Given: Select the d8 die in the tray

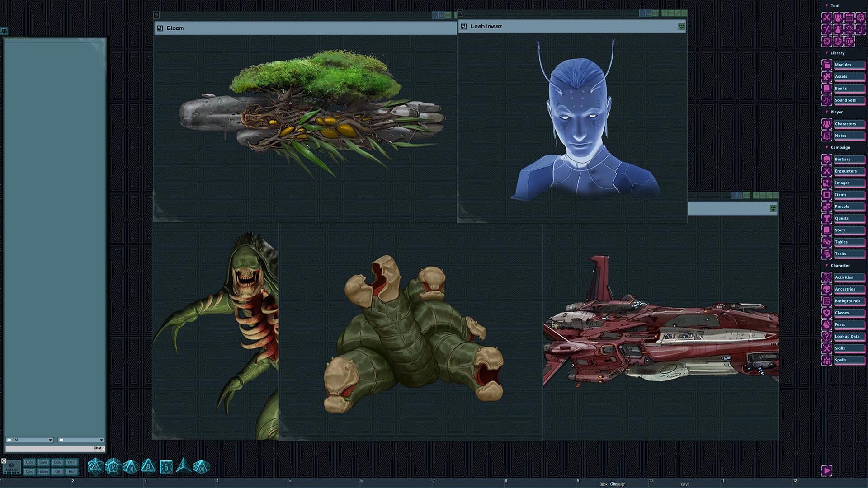Looking at the screenshot, I should pyautogui.click(x=147, y=466).
